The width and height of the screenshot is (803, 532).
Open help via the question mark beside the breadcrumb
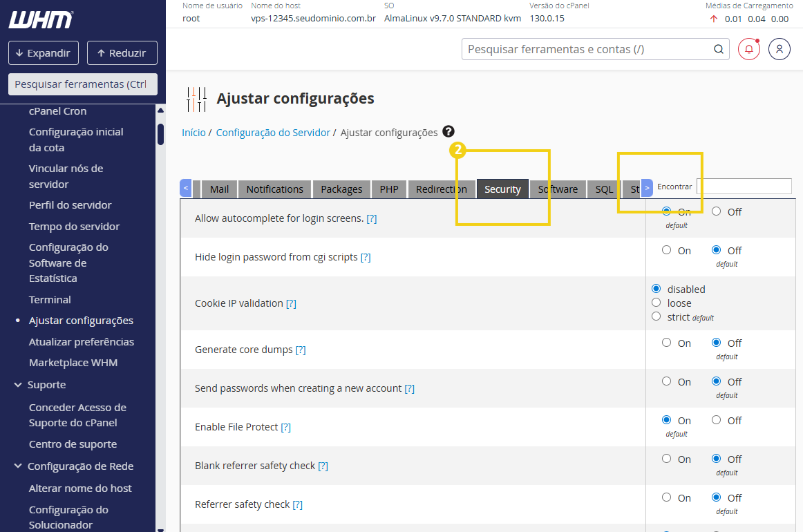tap(448, 132)
